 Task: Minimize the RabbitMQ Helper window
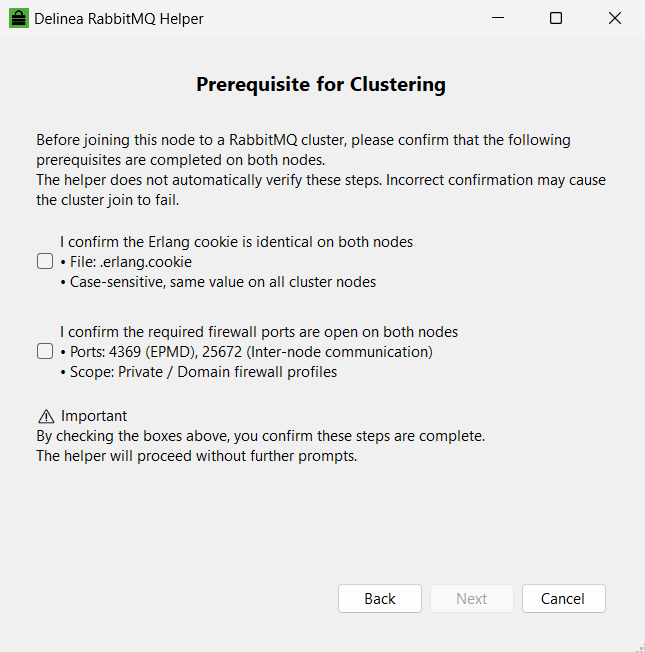click(x=499, y=18)
